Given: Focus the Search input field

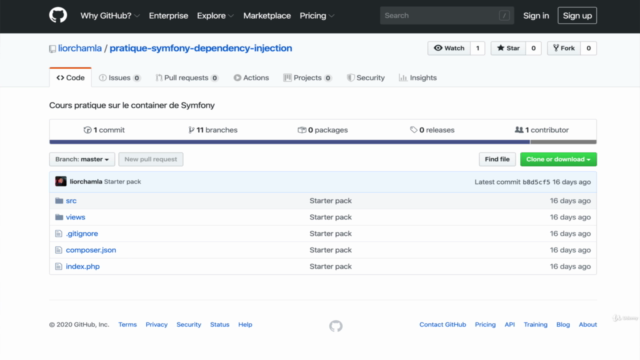Looking at the screenshot, I should (447, 16).
